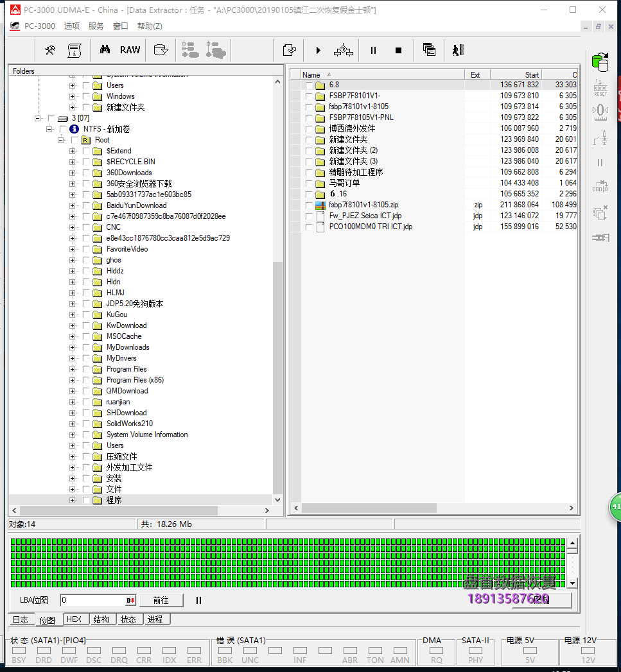
Task: Expand the Program Files (x86) node
Action: coord(72,380)
